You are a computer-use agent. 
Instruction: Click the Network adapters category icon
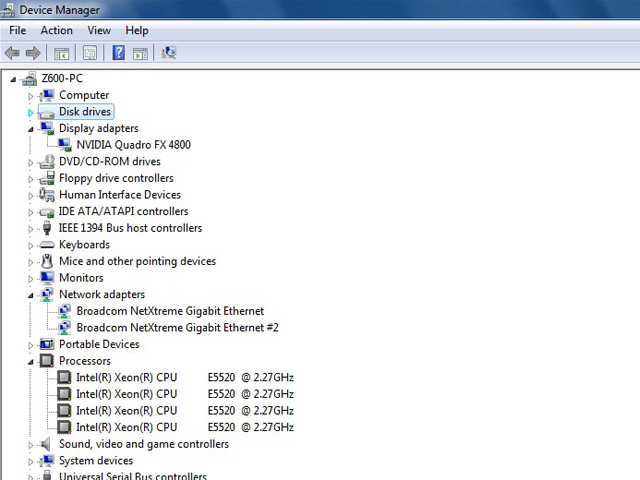click(47, 295)
